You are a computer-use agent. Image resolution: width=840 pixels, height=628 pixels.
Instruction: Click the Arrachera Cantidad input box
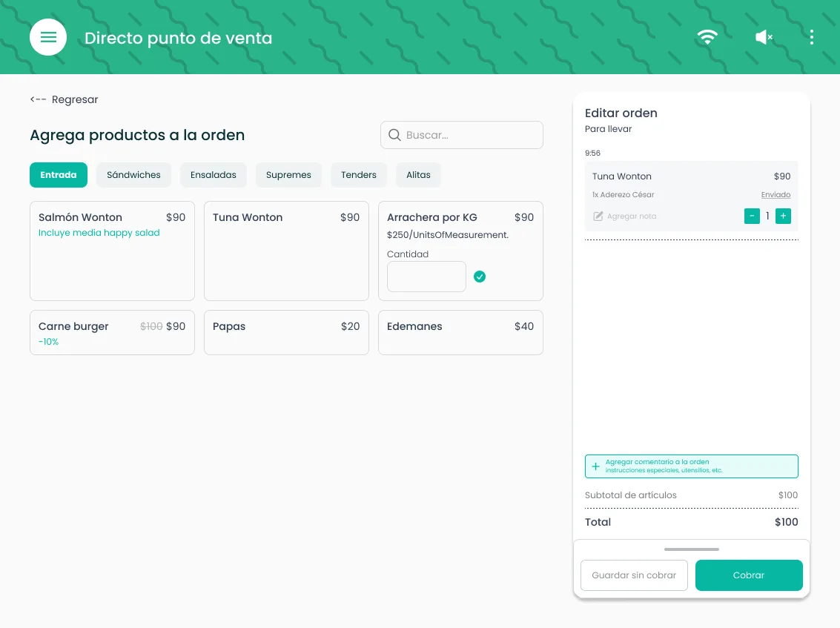click(x=426, y=277)
